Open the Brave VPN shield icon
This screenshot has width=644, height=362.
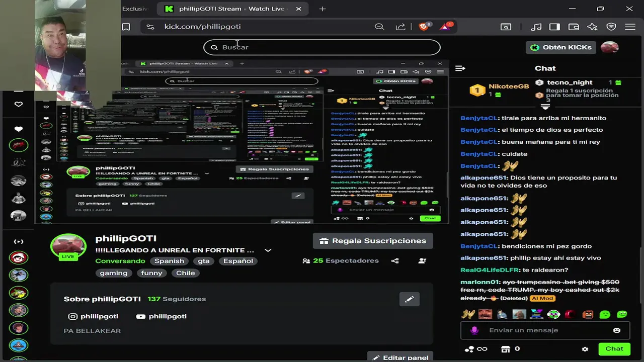[x=611, y=27]
